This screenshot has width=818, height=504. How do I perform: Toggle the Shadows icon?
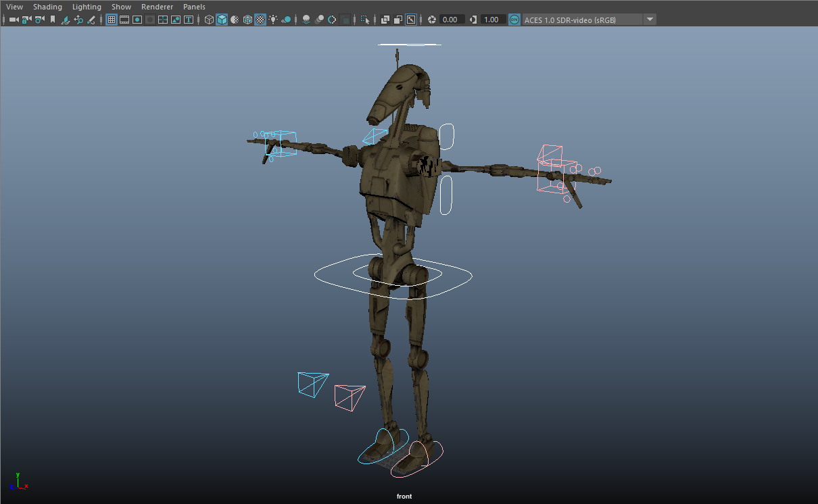pos(286,20)
